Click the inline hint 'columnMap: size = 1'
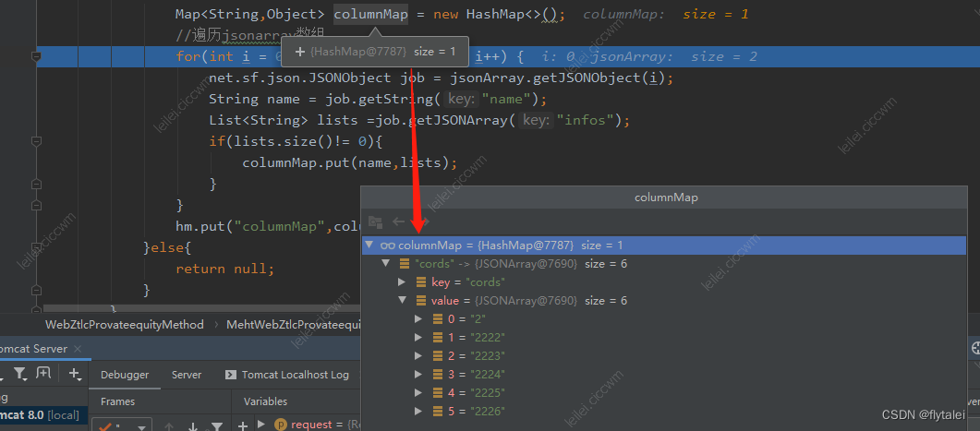The width and height of the screenshot is (980, 431). click(666, 14)
